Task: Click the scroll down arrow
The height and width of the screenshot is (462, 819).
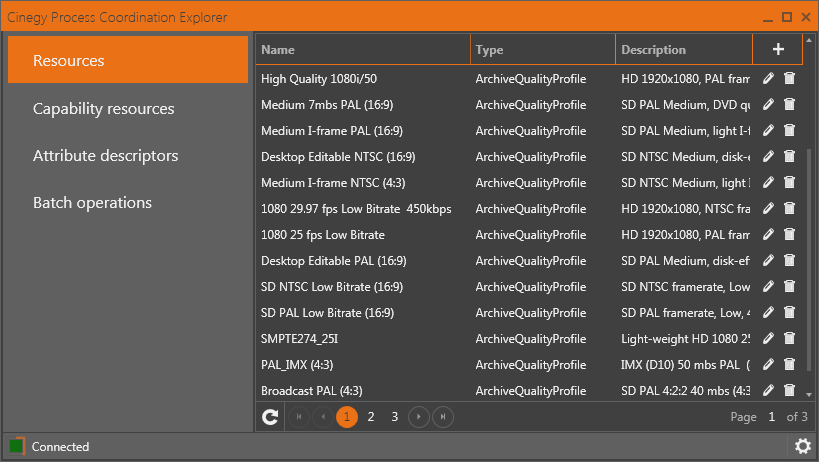Action: point(809,395)
